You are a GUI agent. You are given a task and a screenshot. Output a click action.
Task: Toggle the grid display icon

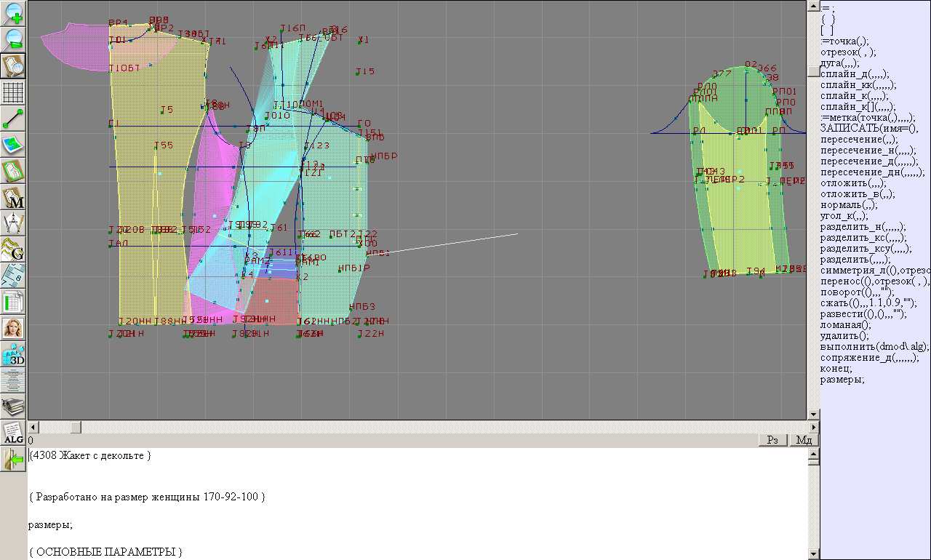coord(13,92)
